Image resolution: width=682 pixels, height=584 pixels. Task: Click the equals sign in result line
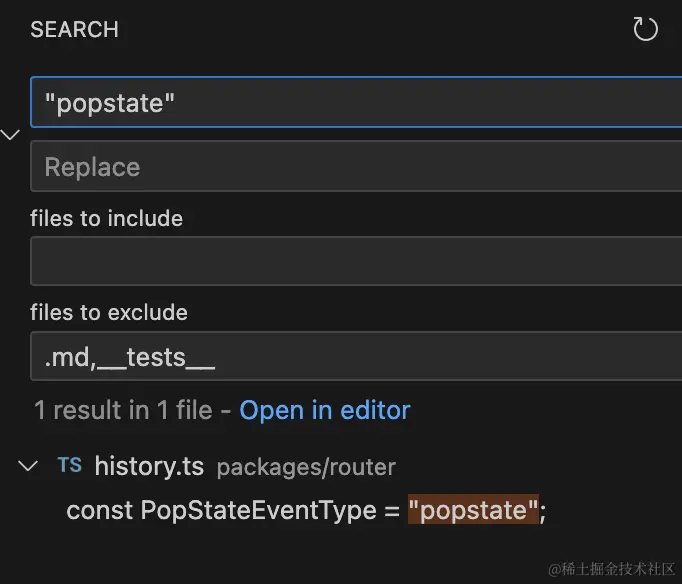[x=392, y=511]
